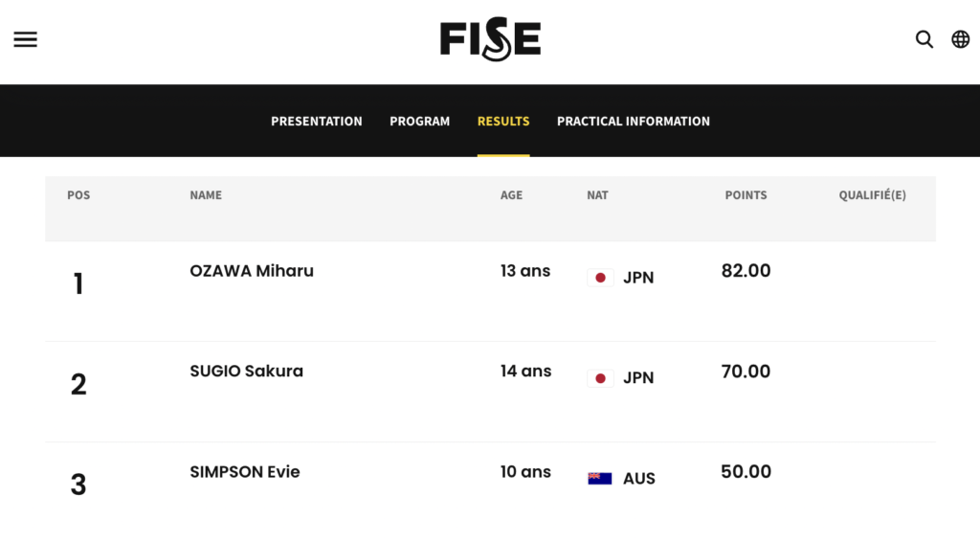Viewport: 980px width, 542px height.
Task: Click Japan flag next to OZAWA Miharu
Action: [600, 278]
